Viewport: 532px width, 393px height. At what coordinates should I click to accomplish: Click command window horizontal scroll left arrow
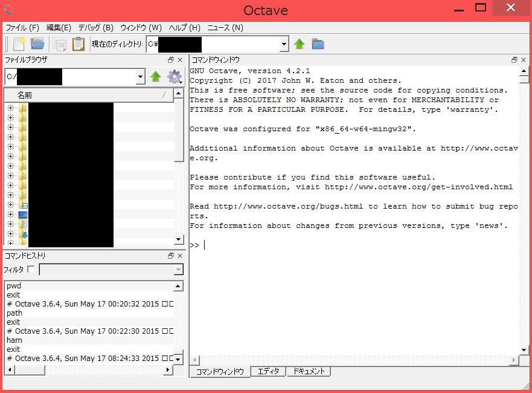[x=195, y=360]
